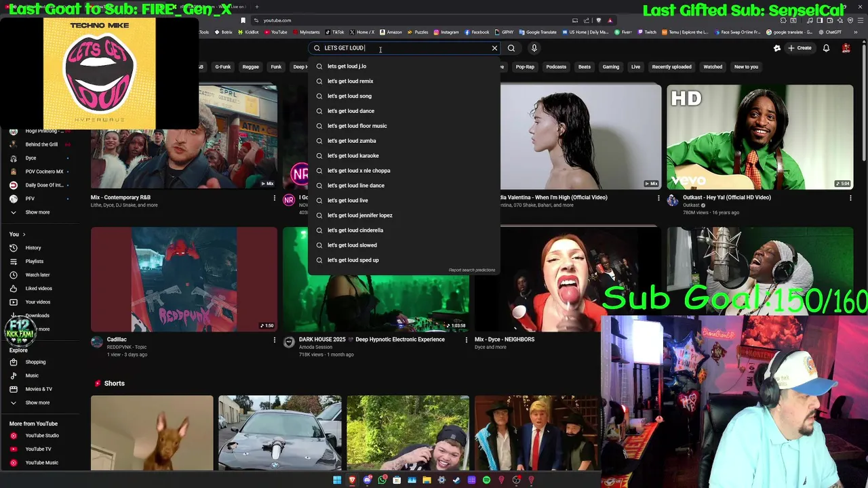The height and width of the screenshot is (488, 868).
Task: Open History in the sidebar
Action: 33,248
